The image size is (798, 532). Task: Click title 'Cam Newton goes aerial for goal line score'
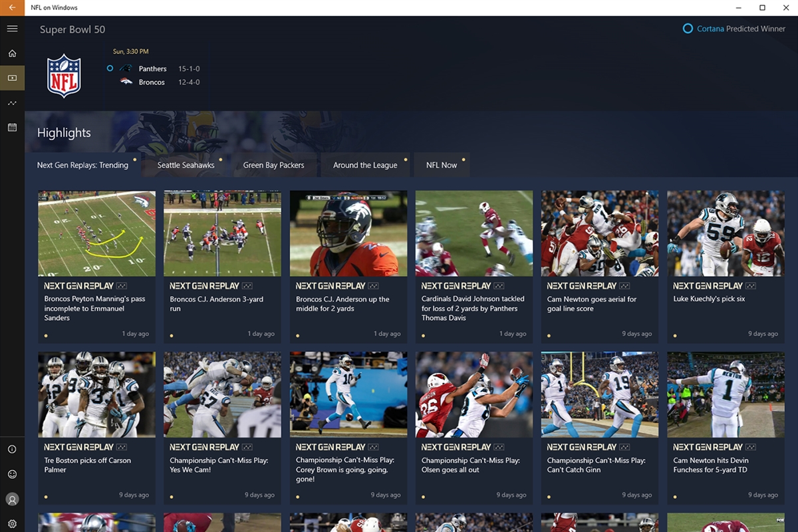point(592,304)
